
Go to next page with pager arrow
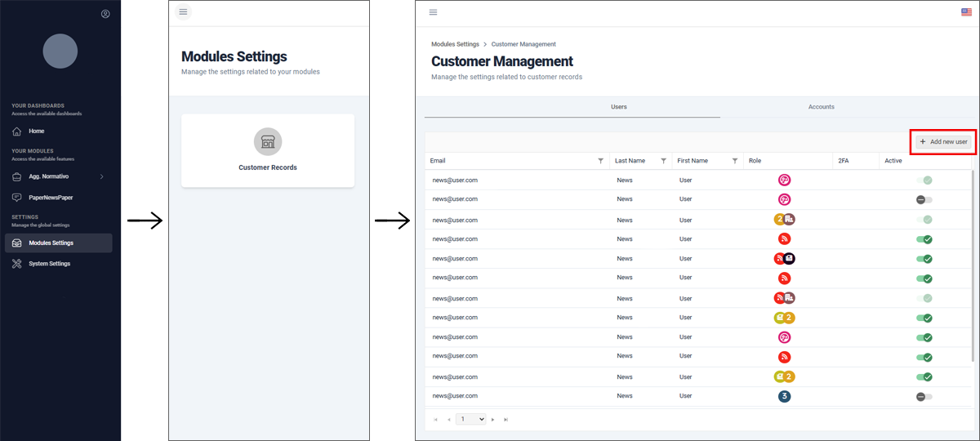point(492,419)
